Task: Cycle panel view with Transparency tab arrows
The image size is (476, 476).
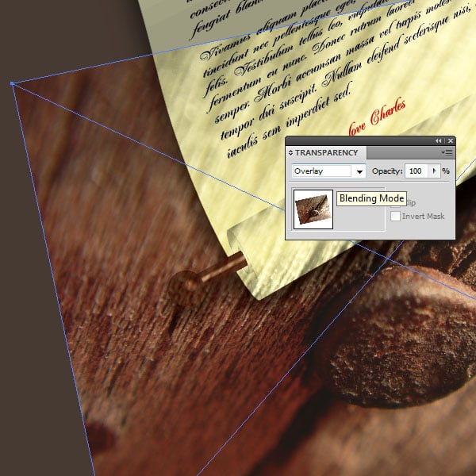Action: click(290, 153)
